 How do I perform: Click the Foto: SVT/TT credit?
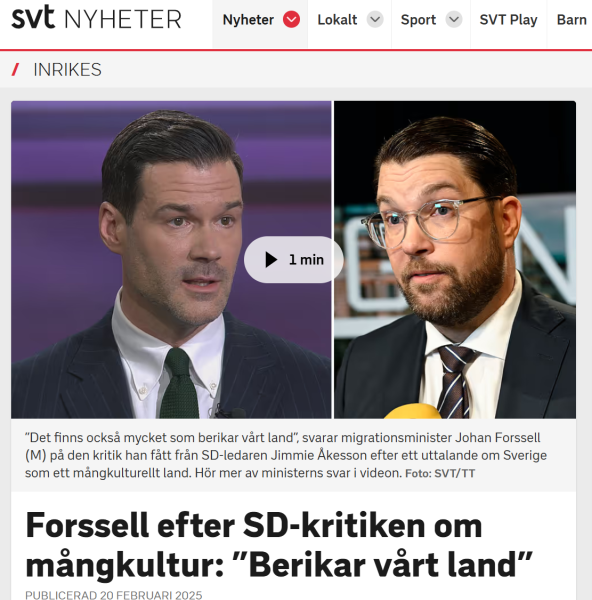click(x=440, y=473)
